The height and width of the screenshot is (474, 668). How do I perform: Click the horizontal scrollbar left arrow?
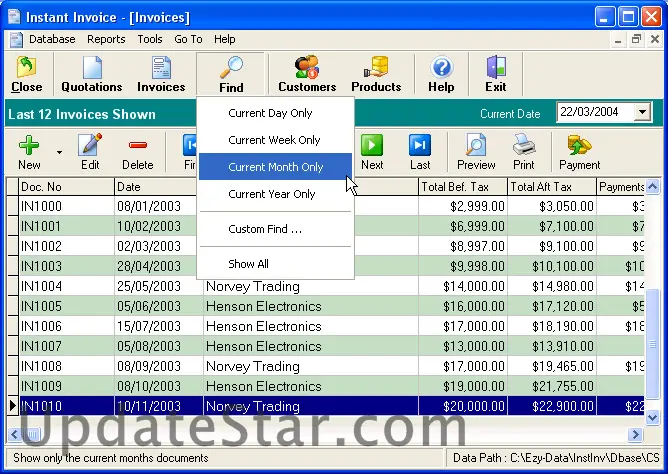pyautogui.click(x=14, y=434)
